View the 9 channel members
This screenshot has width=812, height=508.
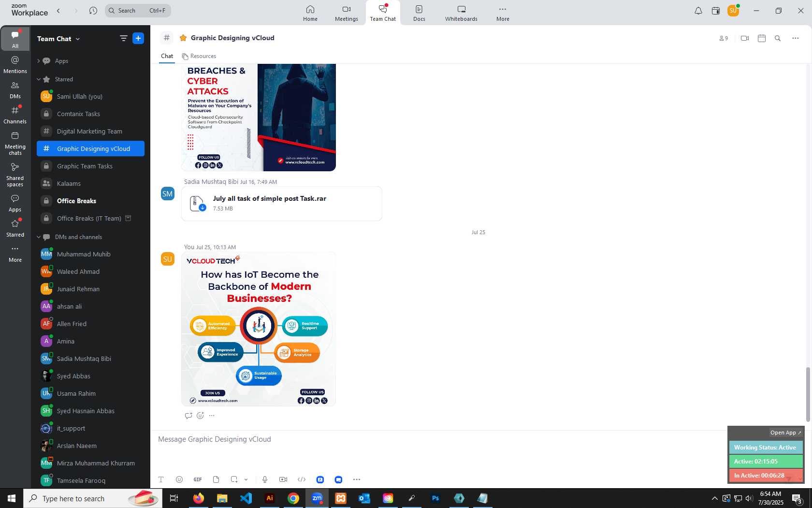point(724,38)
